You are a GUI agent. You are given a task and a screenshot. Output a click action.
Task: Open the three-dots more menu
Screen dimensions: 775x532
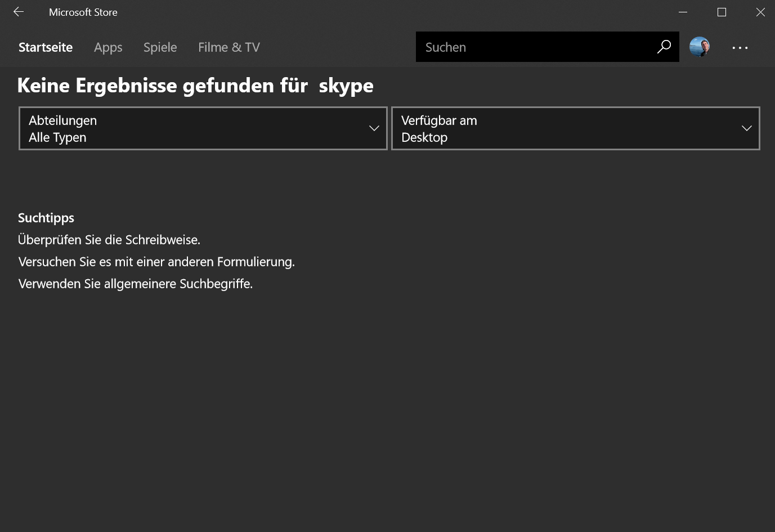740,48
